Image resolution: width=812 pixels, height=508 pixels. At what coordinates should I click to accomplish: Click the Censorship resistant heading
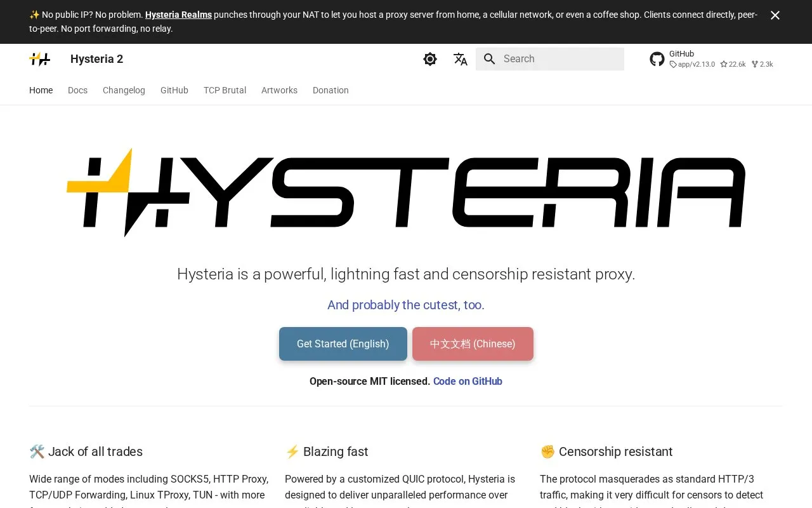[606, 451]
